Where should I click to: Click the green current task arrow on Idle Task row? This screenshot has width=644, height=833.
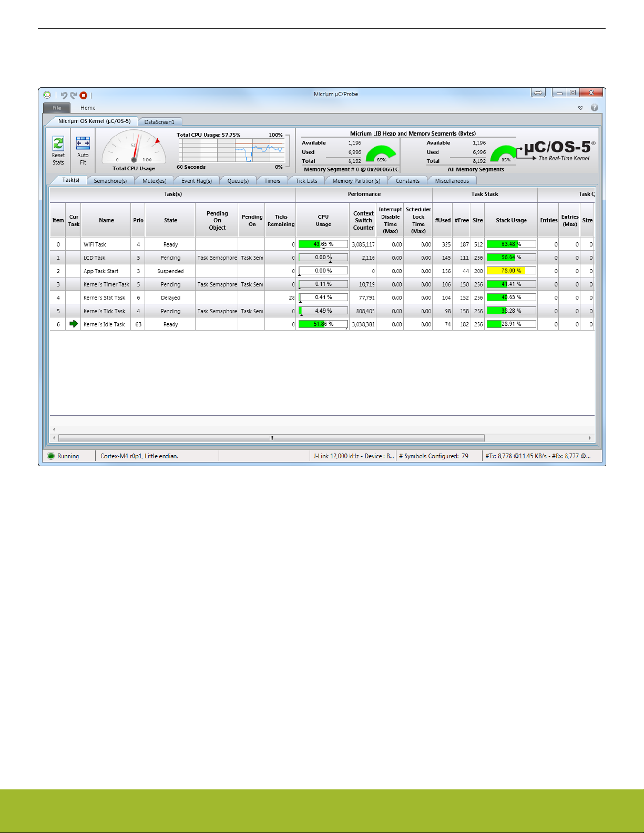tap(74, 324)
